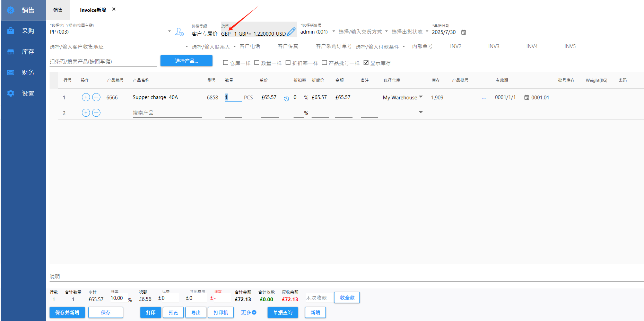The width and height of the screenshot is (644, 321).
Task: Expand the 选择出货状态 dropdown
Action: [427, 32]
